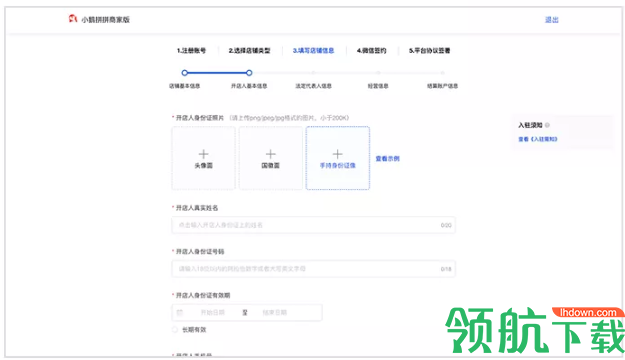625x360 pixels.
Task: Click the 开店人真实姓名 input field
Action: click(x=313, y=225)
